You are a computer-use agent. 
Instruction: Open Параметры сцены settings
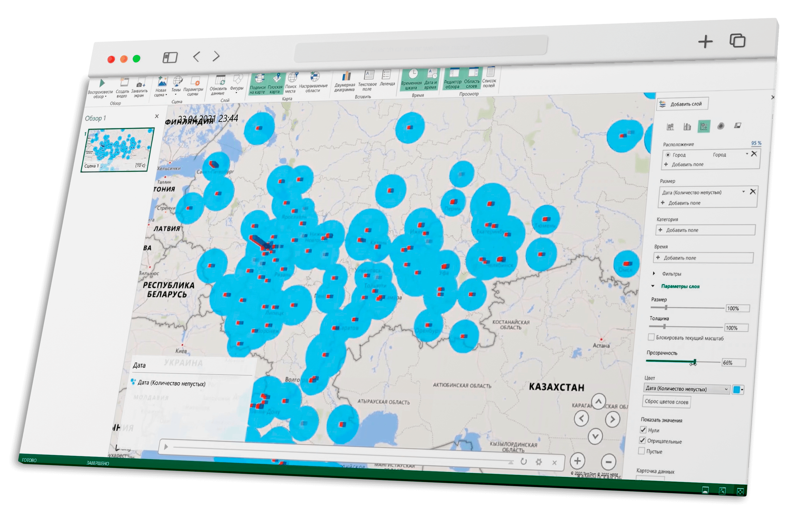tap(193, 86)
